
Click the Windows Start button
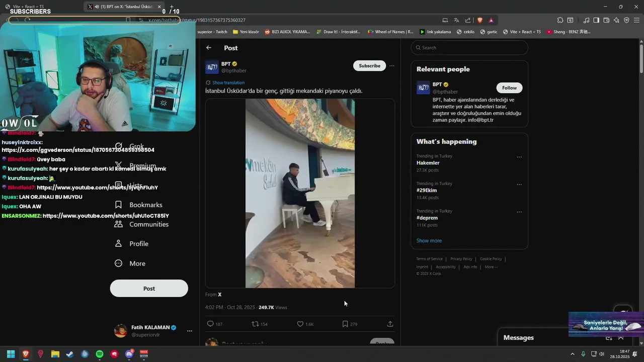(x=11, y=354)
